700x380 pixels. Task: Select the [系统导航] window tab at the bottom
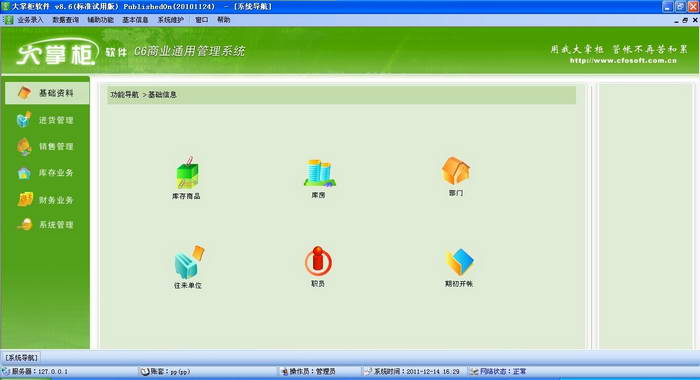21,358
